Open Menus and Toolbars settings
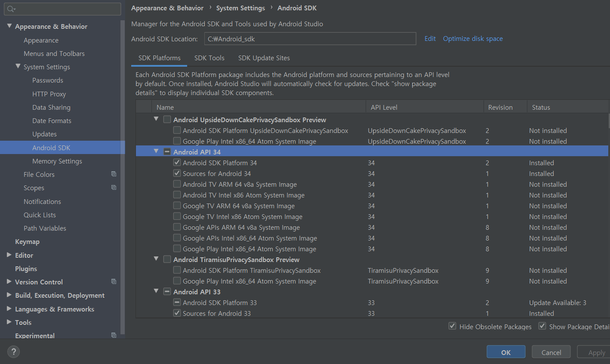The image size is (610, 364). (x=54, y=53)
